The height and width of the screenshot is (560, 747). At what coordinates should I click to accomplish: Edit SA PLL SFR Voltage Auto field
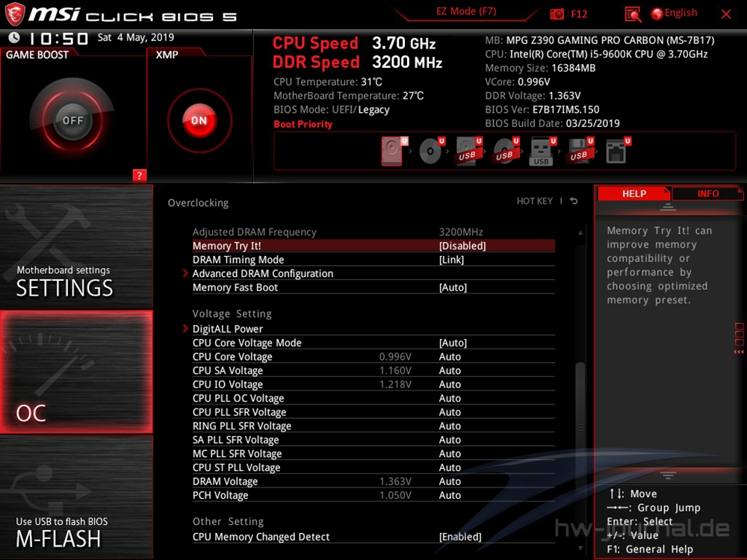tap(450, 440)
